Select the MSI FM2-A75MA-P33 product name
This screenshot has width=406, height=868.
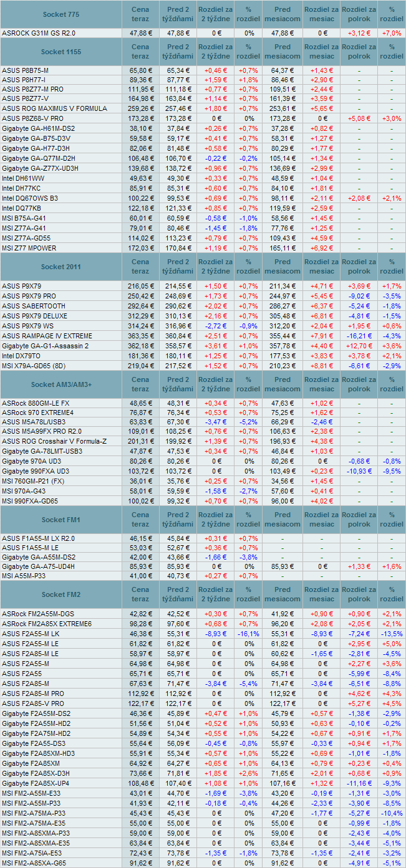click(34, 813)
